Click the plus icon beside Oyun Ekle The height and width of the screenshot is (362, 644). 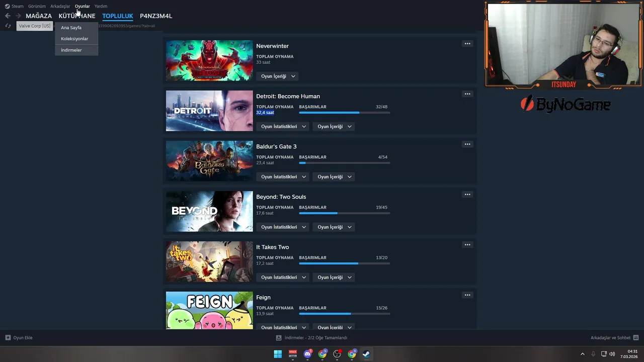8,338
